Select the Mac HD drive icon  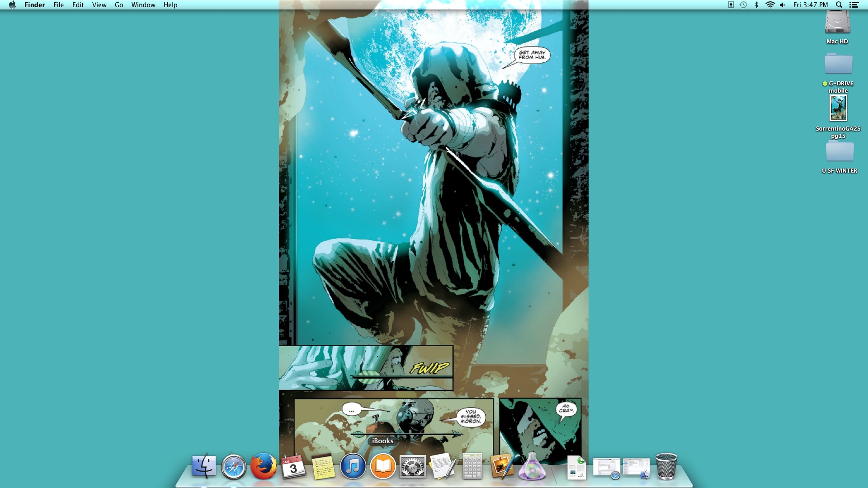point(838,23)
